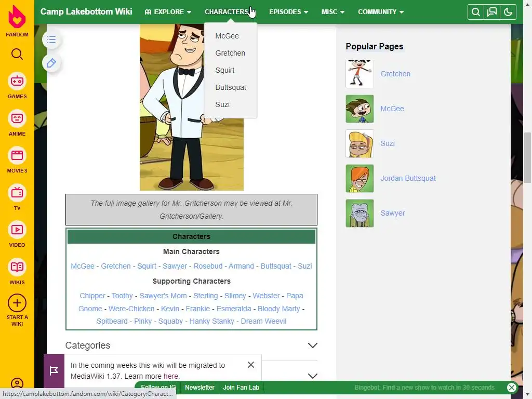Open Gretchen thumbnail in Popular Pages
Viewport: 532px width, 399px height.
pyautogui.click(x=360, y=74)
